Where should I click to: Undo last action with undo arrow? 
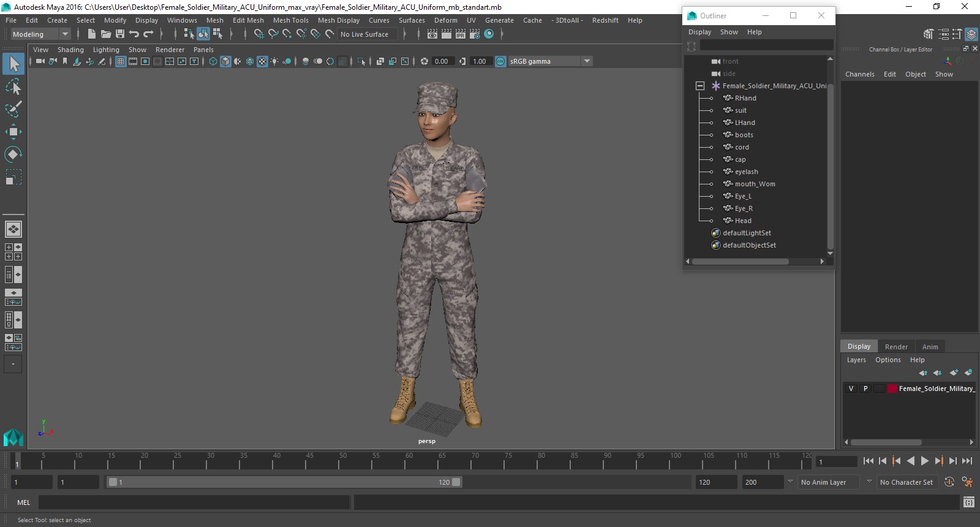(x=134, y=34)
